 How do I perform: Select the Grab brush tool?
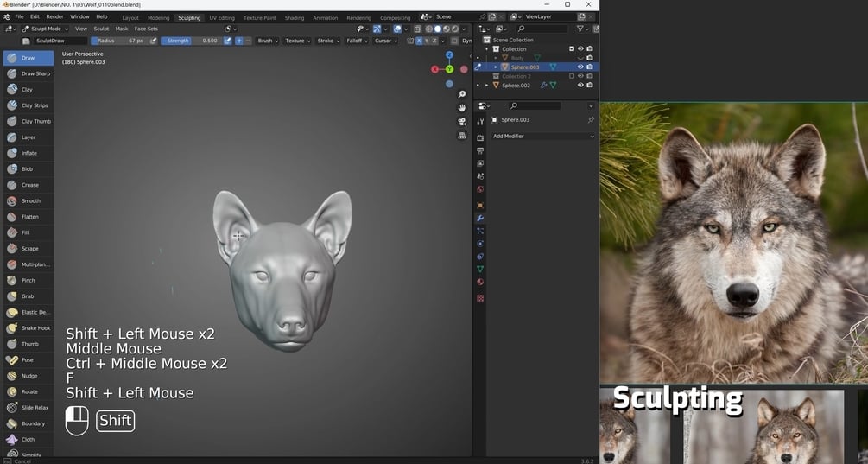click(x=29, y=296)
